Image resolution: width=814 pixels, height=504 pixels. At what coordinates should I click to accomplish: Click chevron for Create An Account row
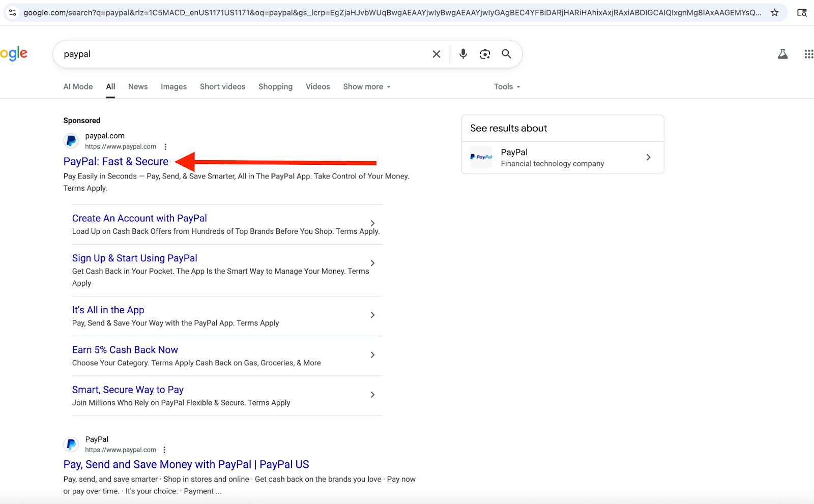point(372,223)
